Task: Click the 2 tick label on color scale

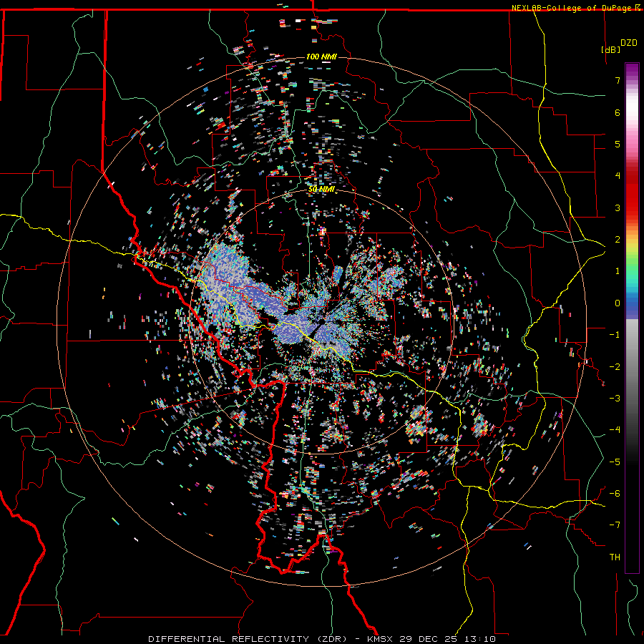Action: (618, 240)
